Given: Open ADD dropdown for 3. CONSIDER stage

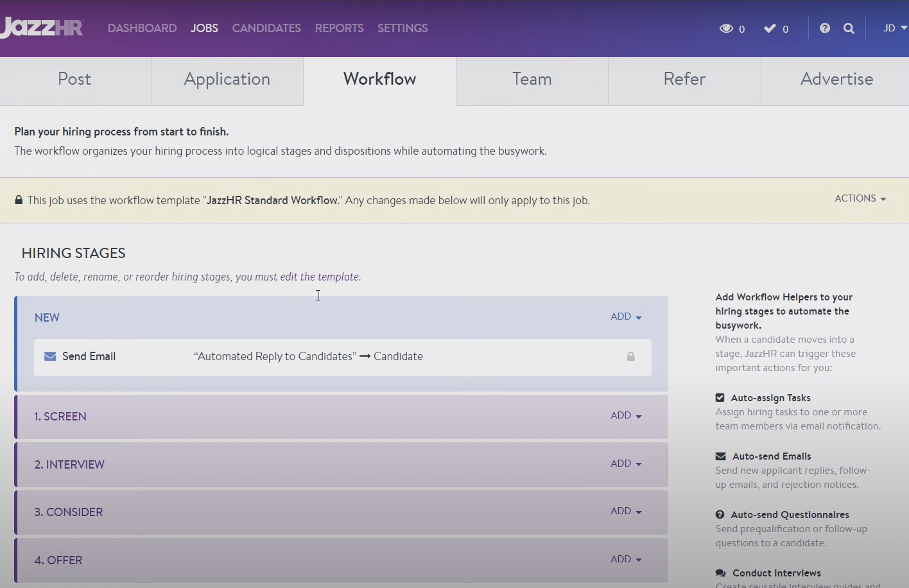Looking at the screenshot, I should [626, 511].
